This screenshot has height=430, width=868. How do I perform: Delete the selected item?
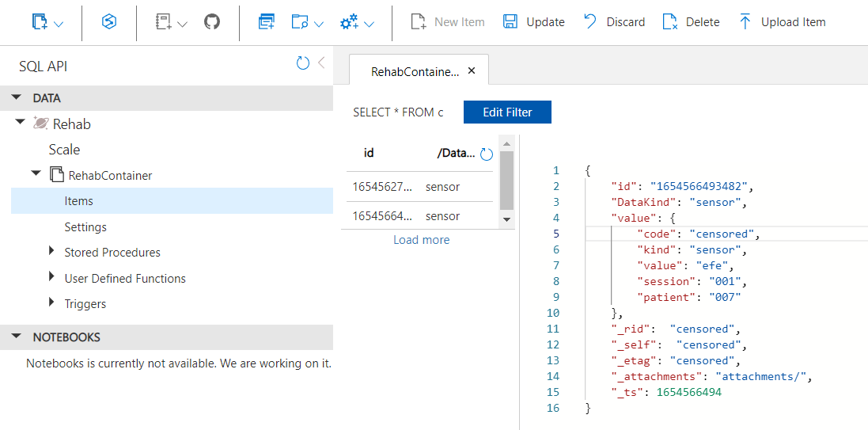pyautogui.click(x=691, y=22)
